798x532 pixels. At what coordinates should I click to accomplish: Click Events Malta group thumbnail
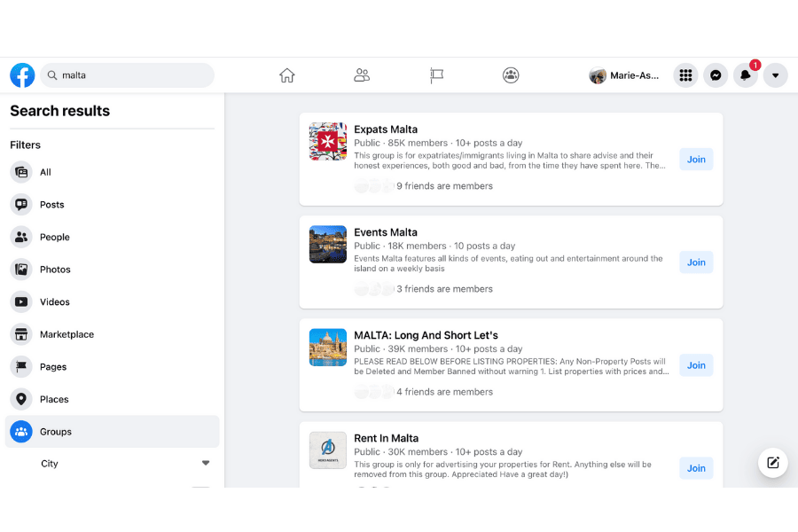pyautogui.click(x=328, y=245)
